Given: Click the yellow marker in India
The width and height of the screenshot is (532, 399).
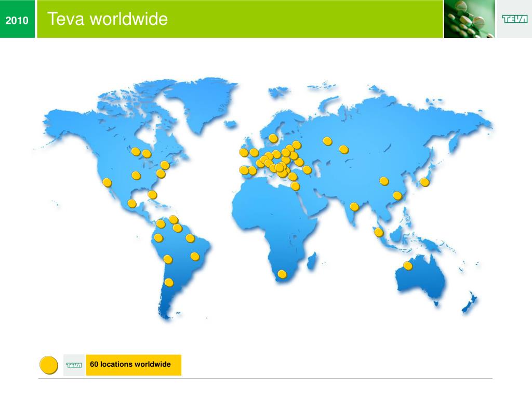Looking at the screenshot, I should click(354, 207).
